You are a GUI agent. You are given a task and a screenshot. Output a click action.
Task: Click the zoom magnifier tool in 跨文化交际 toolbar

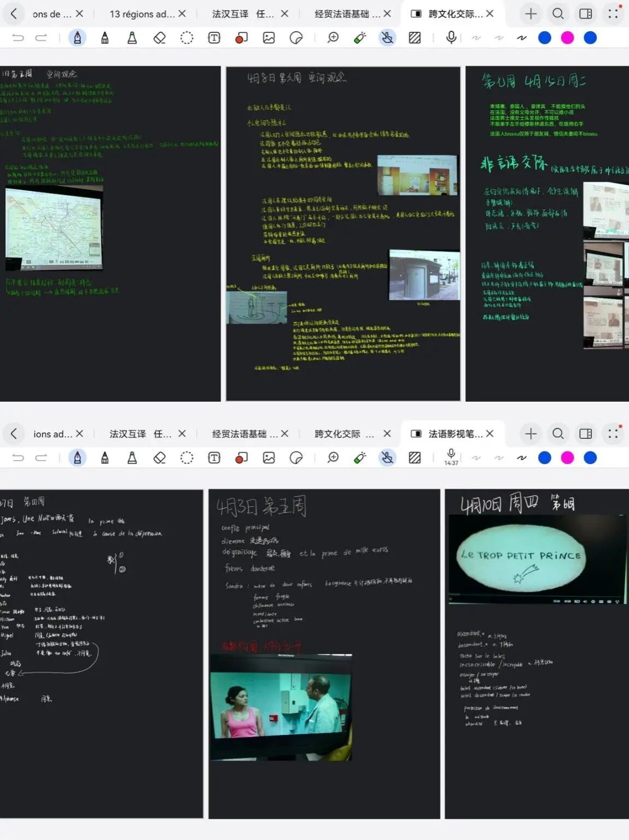(333, 38)
